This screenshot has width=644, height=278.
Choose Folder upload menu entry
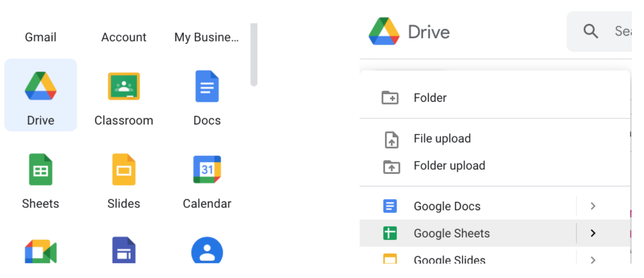(495, 166)
